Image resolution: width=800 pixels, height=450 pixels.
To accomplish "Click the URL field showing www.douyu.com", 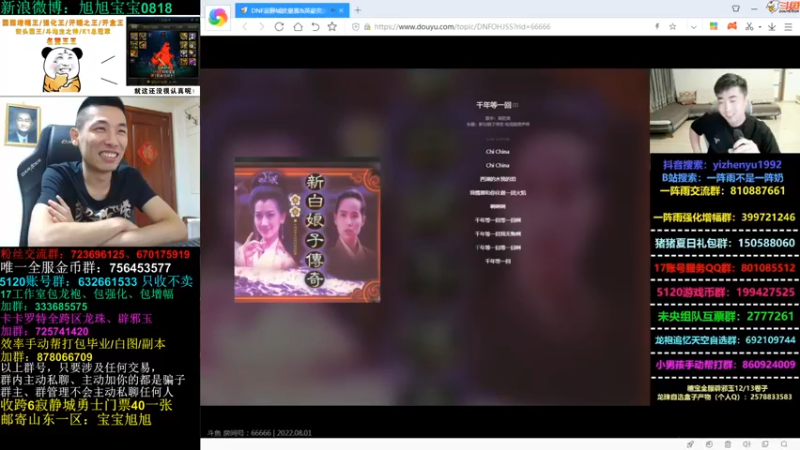I will pos(462,27).
